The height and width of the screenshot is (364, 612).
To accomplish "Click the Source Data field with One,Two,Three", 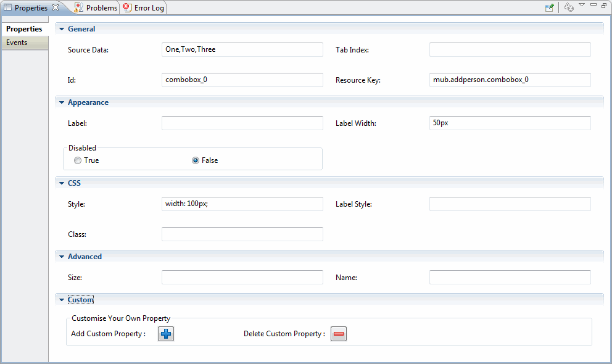I will [242, 49].
